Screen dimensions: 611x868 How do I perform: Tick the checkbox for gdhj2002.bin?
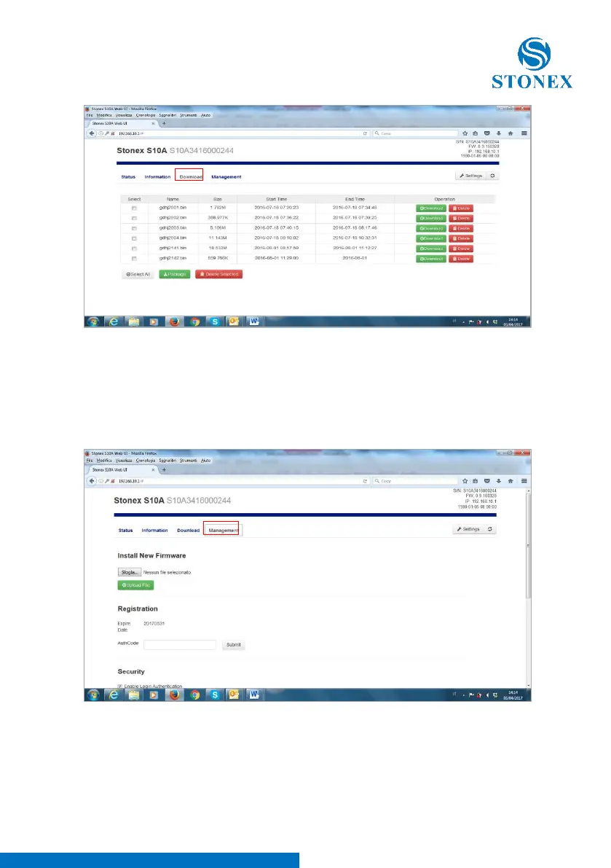click(x=134, y=218)
